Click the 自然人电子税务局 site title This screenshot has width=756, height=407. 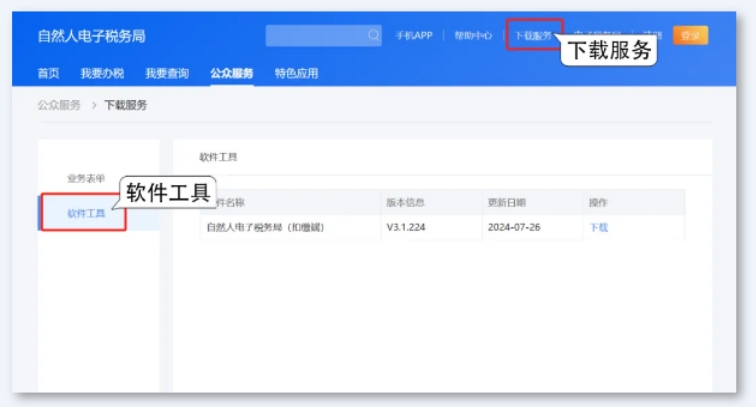[x=91, y=36]
